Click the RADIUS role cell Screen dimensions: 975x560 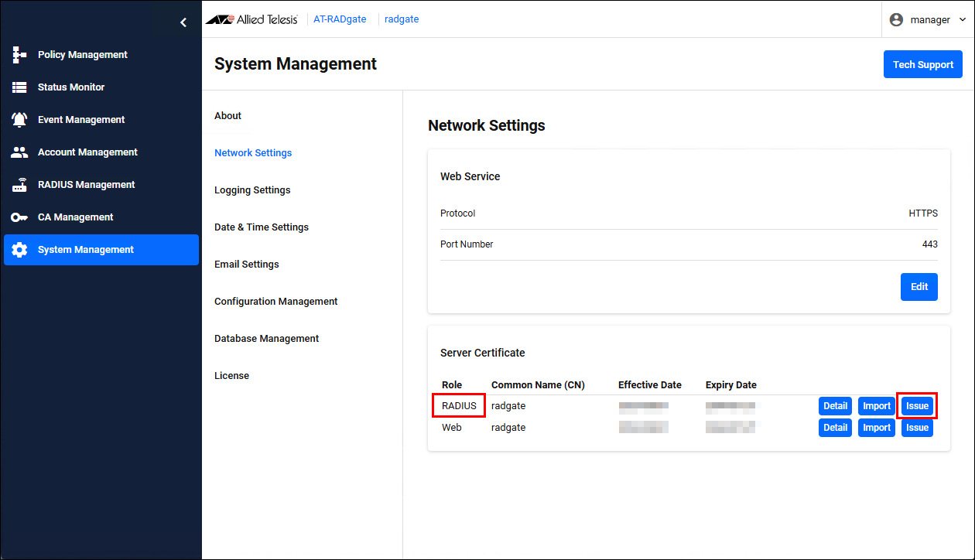click(459, 406)
